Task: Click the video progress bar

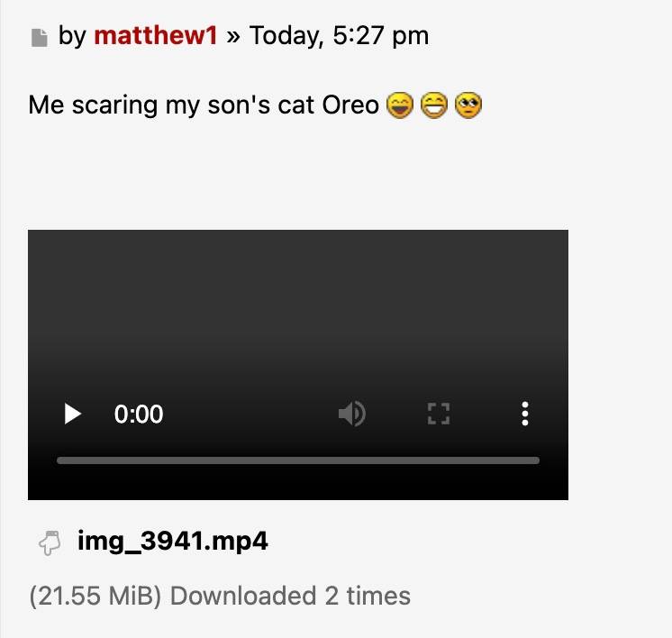Action: point(297,460)
